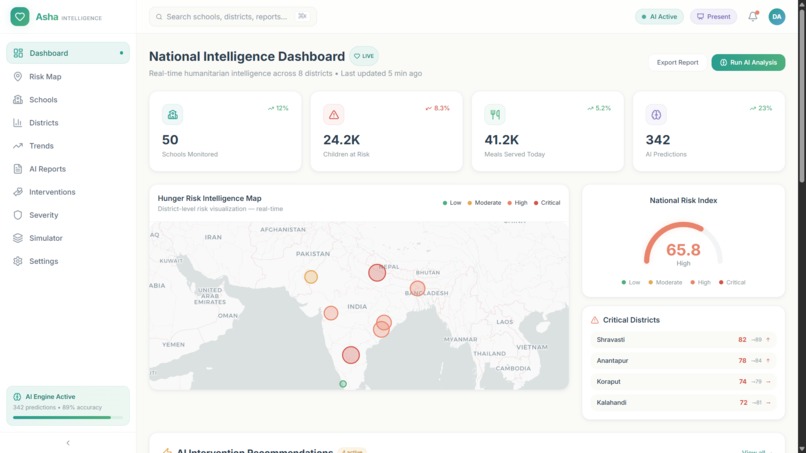The width and height of the screenshot is (806, 453).
Task: Click the search magnifier icon
Action: (x=159, y=16)
